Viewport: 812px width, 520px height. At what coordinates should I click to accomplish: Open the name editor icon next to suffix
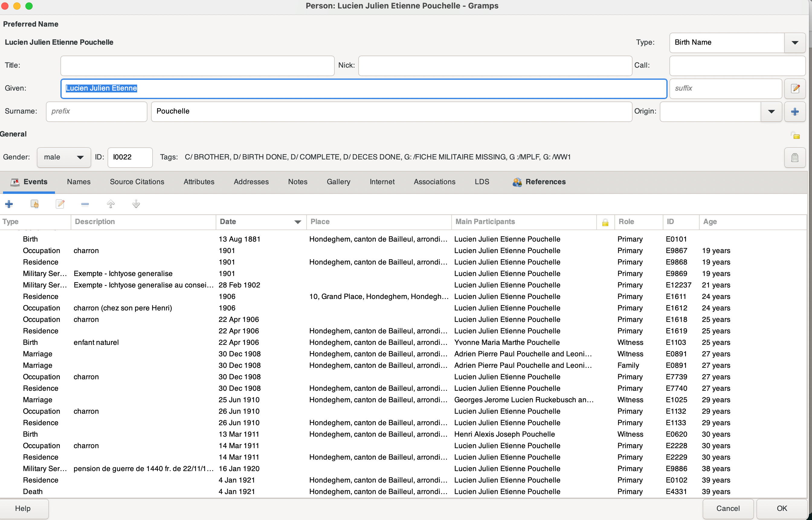pos(795,88)
